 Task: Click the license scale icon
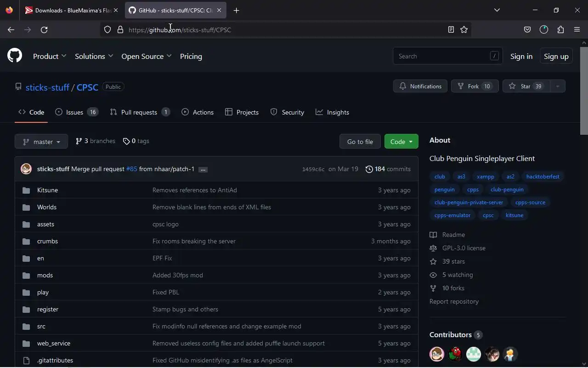(433, 248)
